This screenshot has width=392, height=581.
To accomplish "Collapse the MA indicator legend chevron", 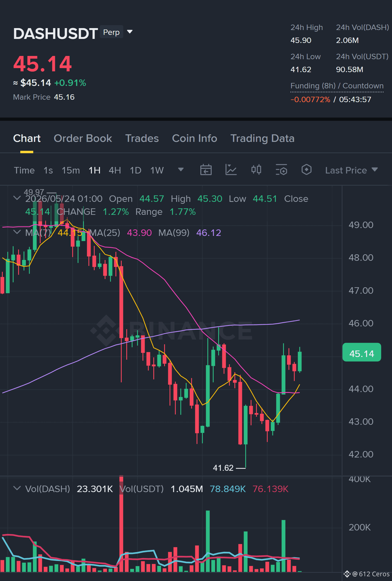I will pos(17,232).
